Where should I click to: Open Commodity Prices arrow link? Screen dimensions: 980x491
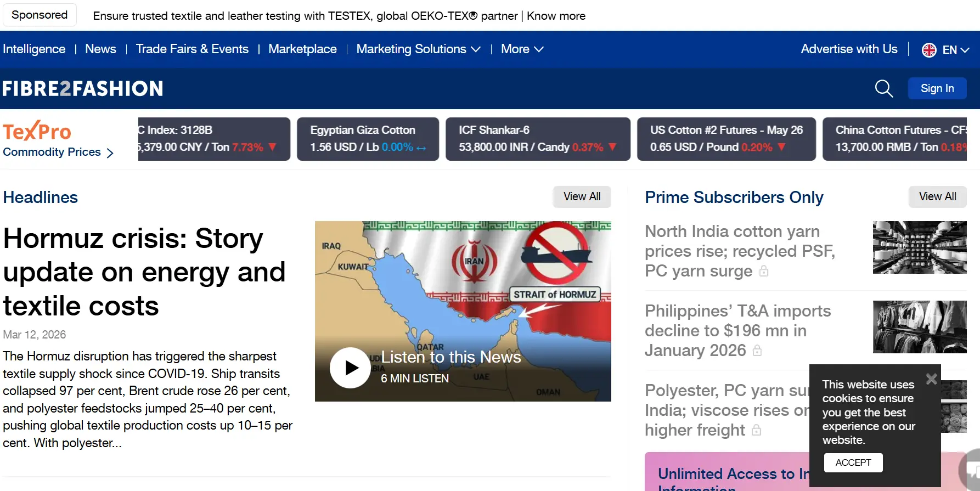click(x=58, y=152)
